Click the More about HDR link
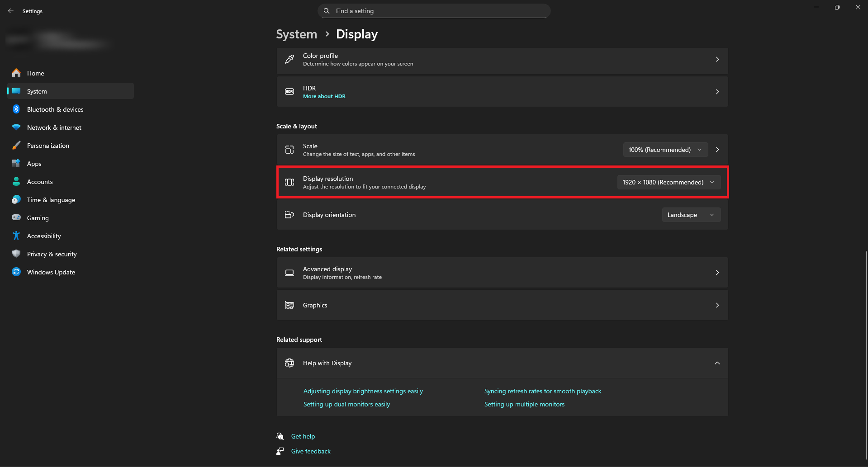The image size is (868, 467). pos(324,96)
